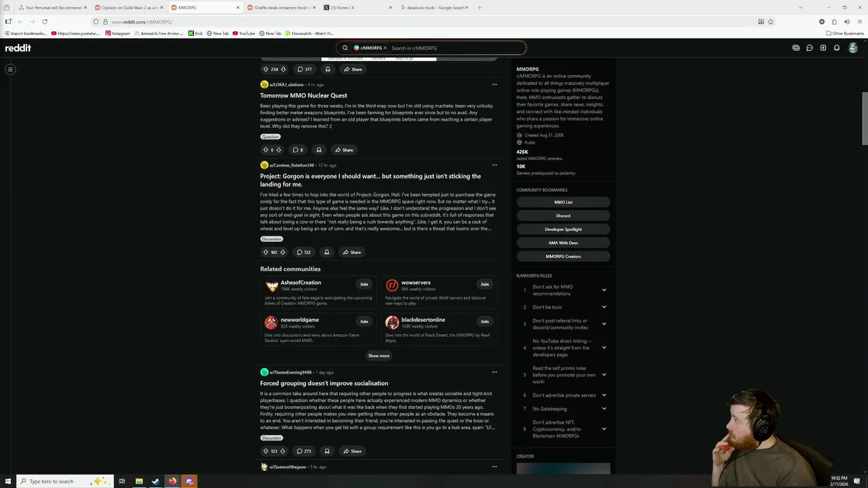Click the Reddit logo home link
The image size is (868, 488).
tap(18, 48)
